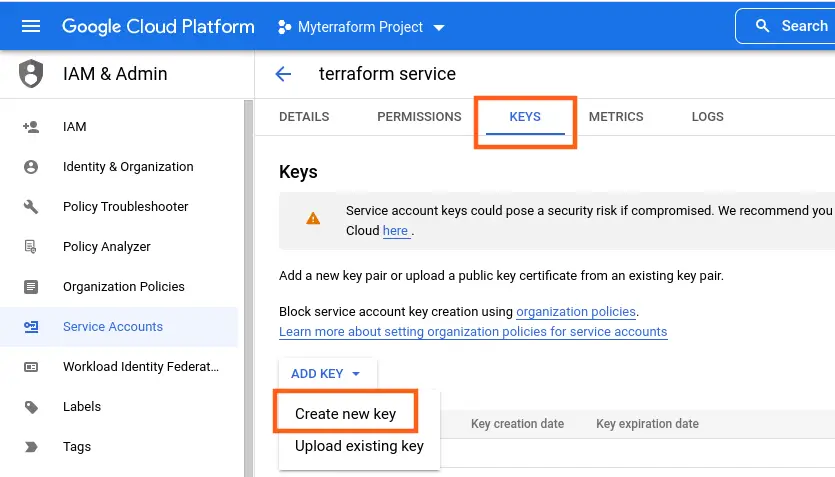Open Organization Policies in sidebar
835x477 pixels.
124,286
